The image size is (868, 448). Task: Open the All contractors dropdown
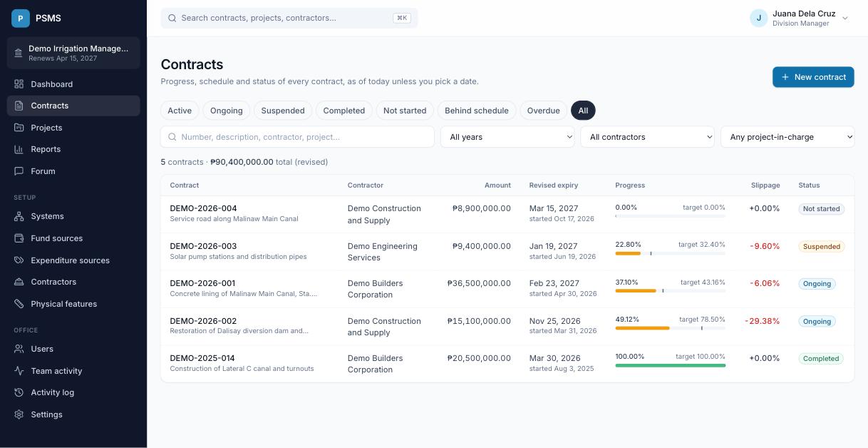click(647, 137)
